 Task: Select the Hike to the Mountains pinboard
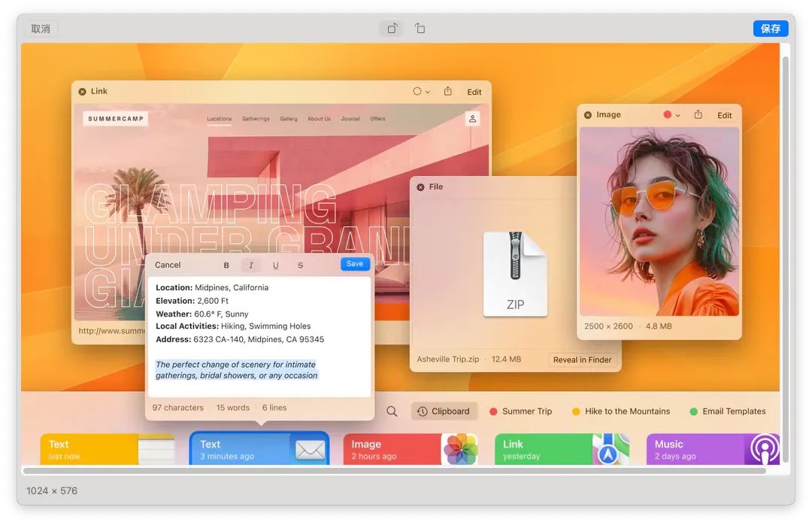point(621,411)
